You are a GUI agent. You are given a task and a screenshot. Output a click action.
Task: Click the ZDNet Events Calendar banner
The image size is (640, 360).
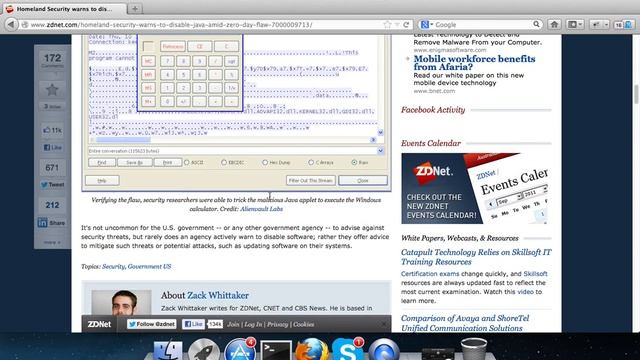tap(474, 188)
